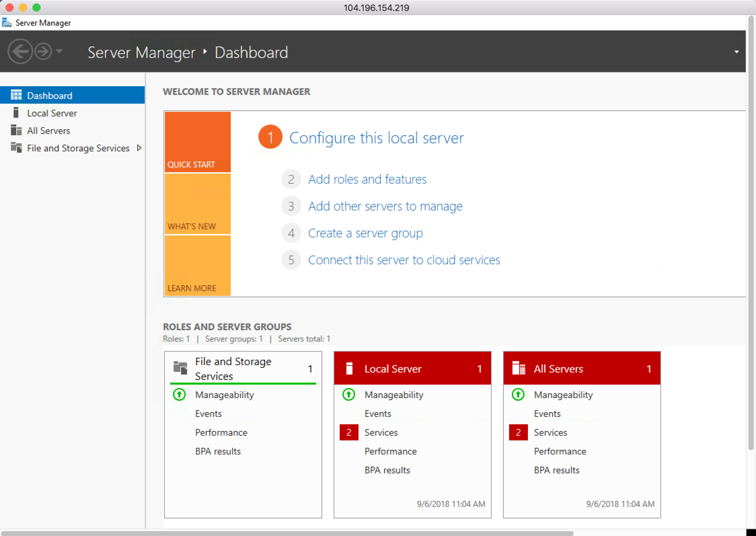Click the servers icon in the red All Servers header

click(517, 368)
